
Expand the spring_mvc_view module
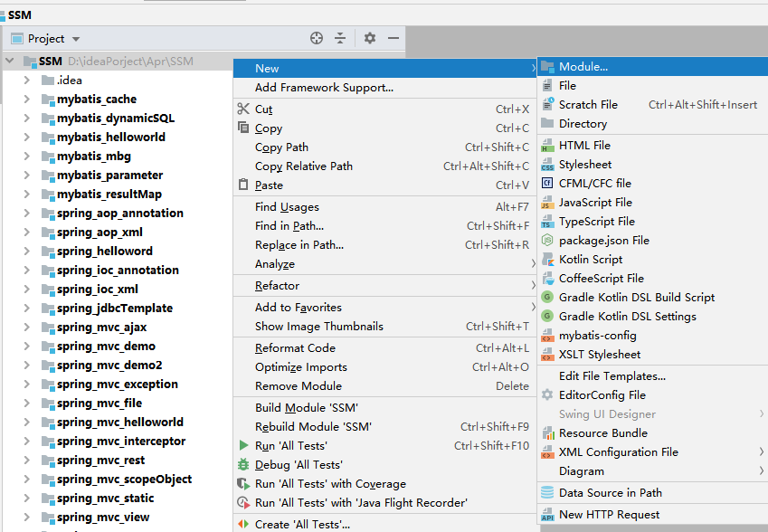click(x=27, y=518)
